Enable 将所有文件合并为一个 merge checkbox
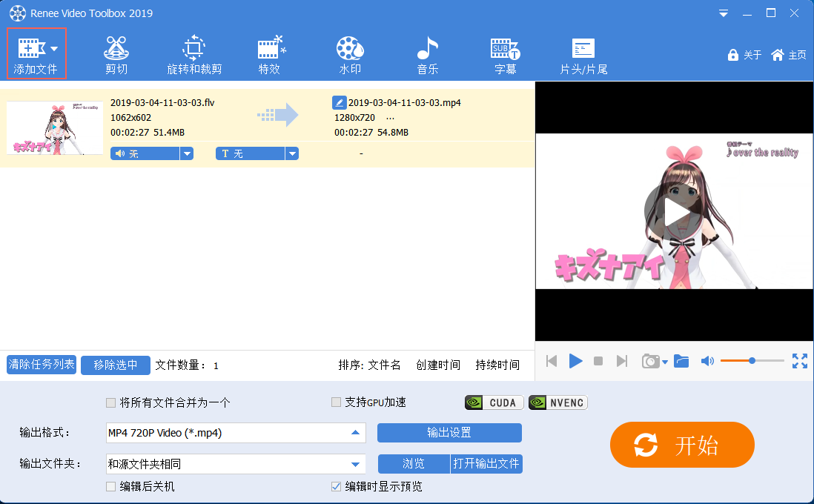Image resolution: width=814 pixels, height=504 pixels. [110, 402]
